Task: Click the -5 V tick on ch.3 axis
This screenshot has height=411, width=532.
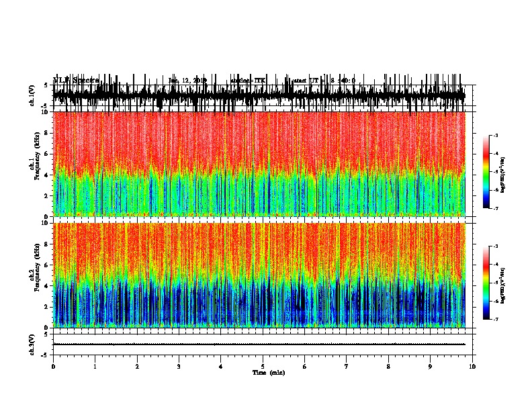Action: click(x=45, y=355)
